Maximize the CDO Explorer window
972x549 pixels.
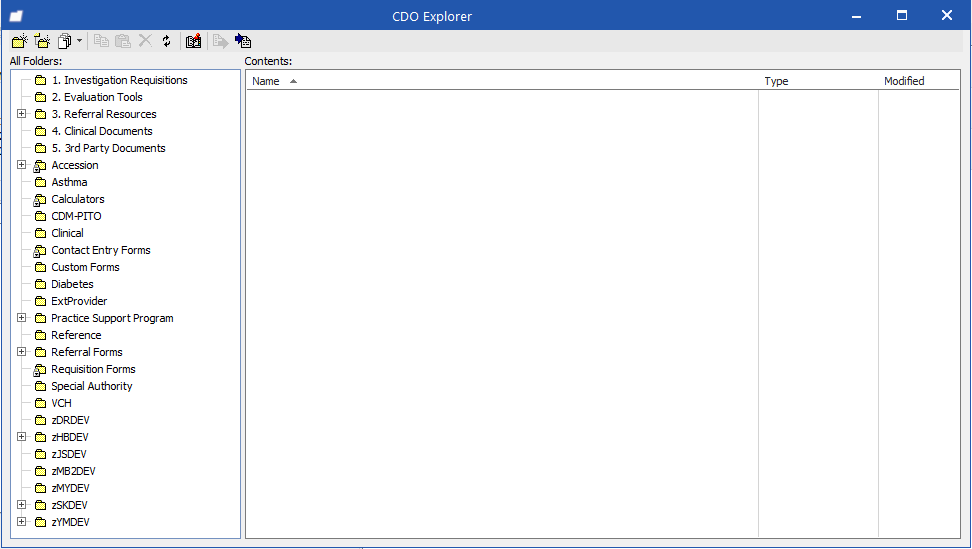tap(902, 15)
